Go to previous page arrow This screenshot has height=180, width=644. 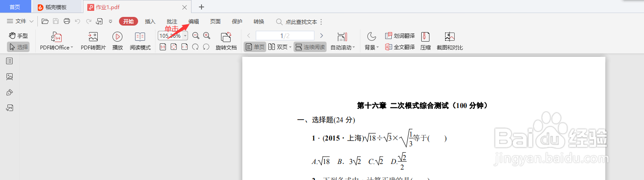(249, 36)
